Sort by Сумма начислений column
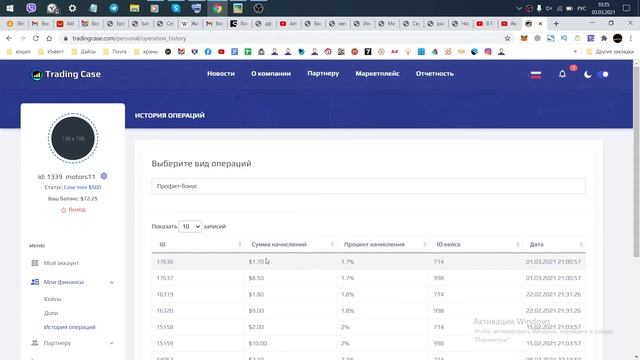This screenshot has width=640, height=360. (290, 244)
